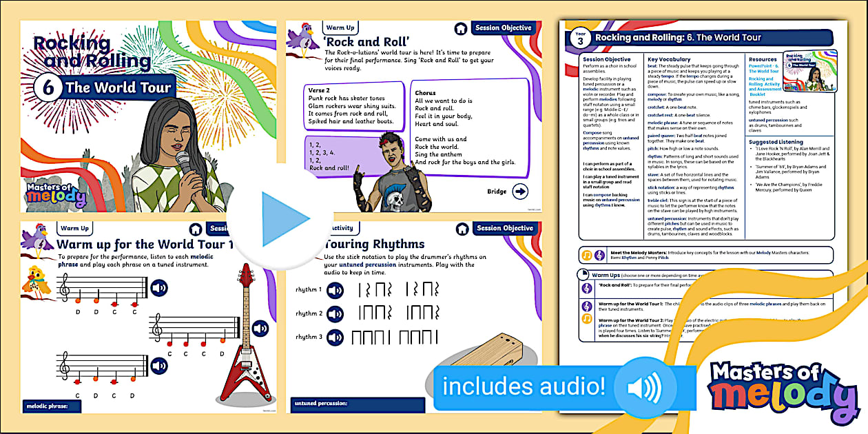Play the D D C C melodic phrase audio

pyautogui.click(x=159, y=288)
